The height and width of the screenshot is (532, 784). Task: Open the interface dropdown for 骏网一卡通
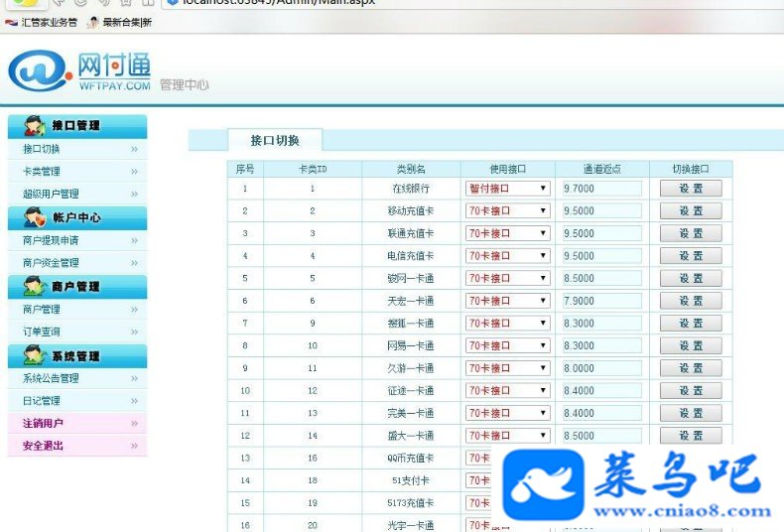coord(507,279)
